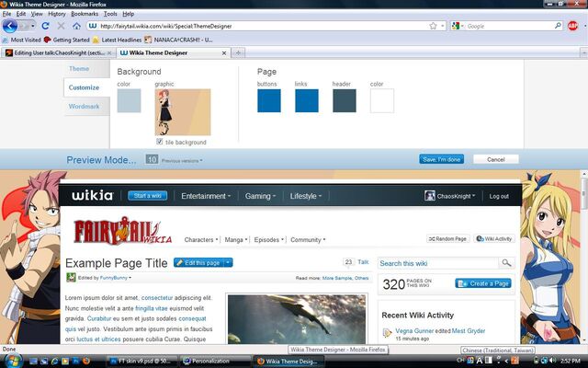588x368 pixels.
Task: Close the Wikia Theme Designer tab
Action: click(224, 53)
